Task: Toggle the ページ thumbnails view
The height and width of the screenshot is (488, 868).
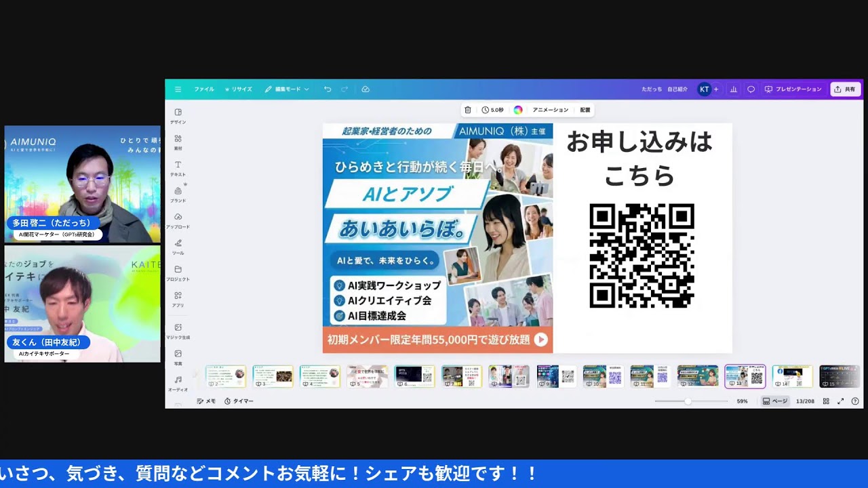Action: click(775, 401)
